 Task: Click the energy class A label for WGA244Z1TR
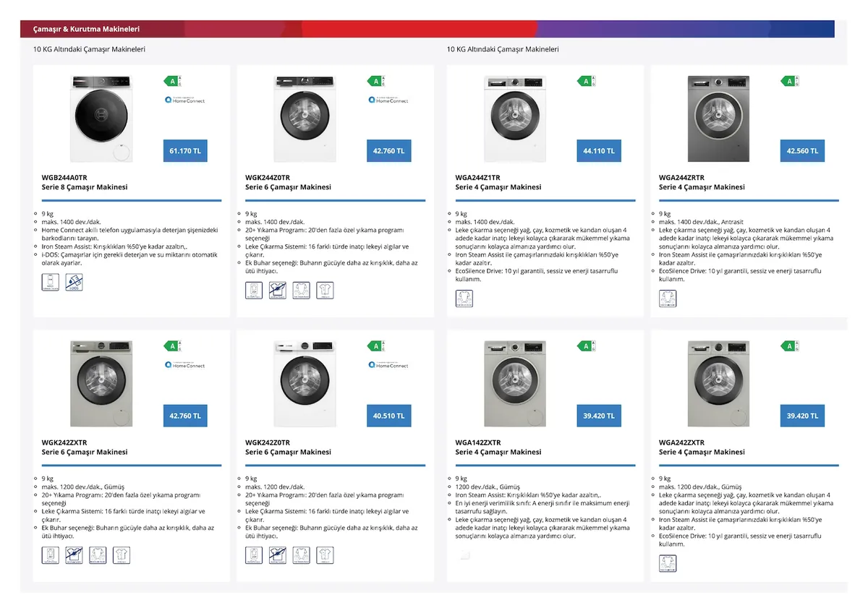[x=587, y=81]
